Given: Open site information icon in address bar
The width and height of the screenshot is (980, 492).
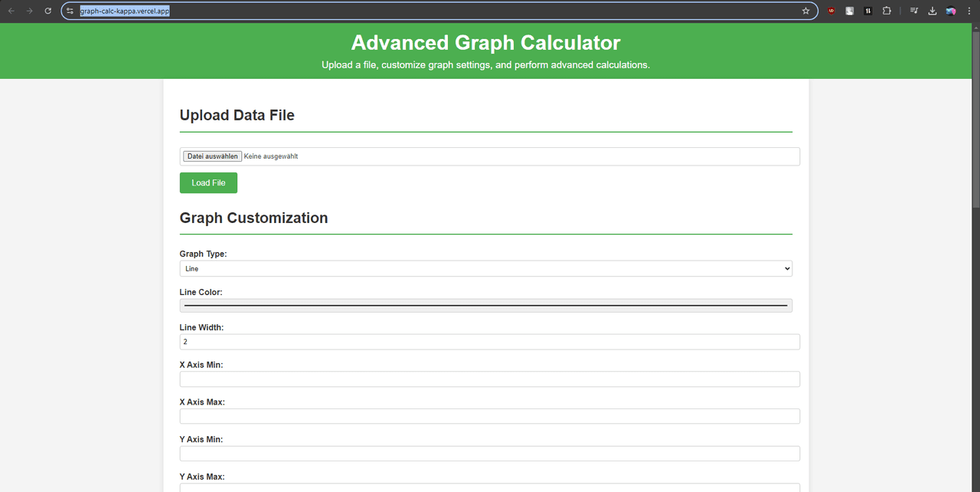Looking at the screenshot, I should tap(70, 11).
